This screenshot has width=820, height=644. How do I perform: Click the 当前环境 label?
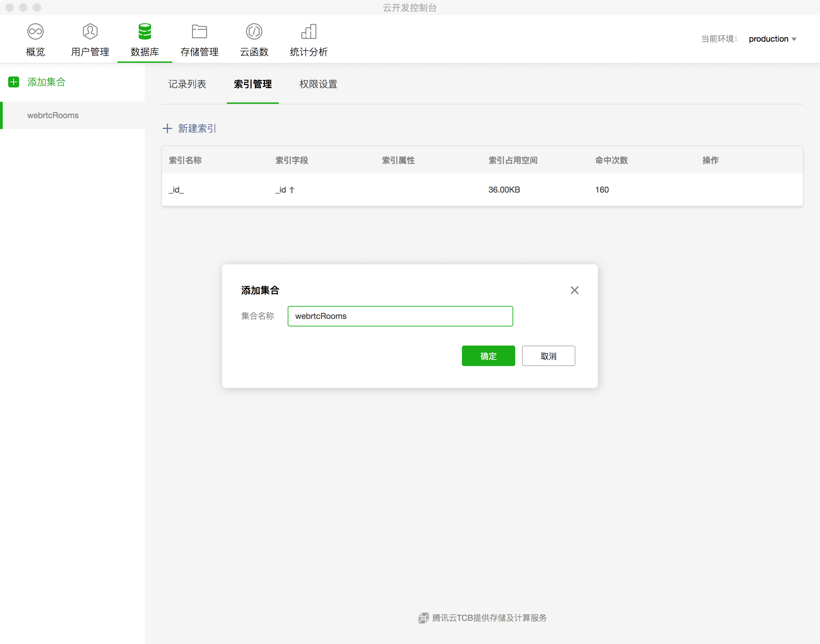(719, 39)
